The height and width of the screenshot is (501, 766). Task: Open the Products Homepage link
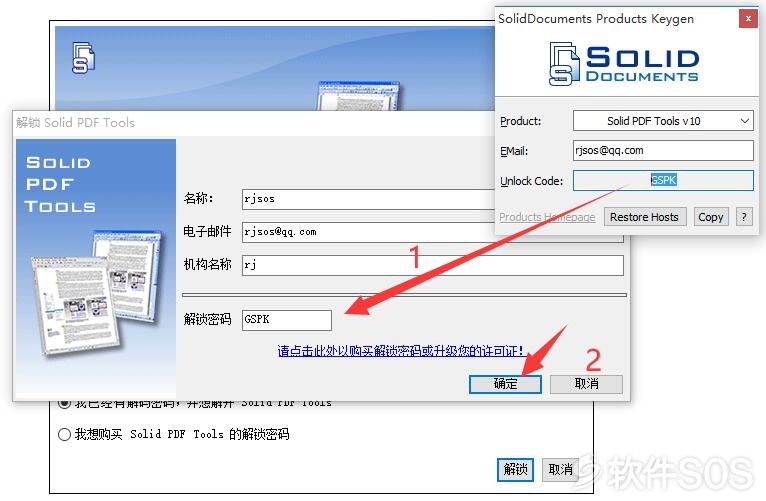pyautogui.click(x=547, y=217)
